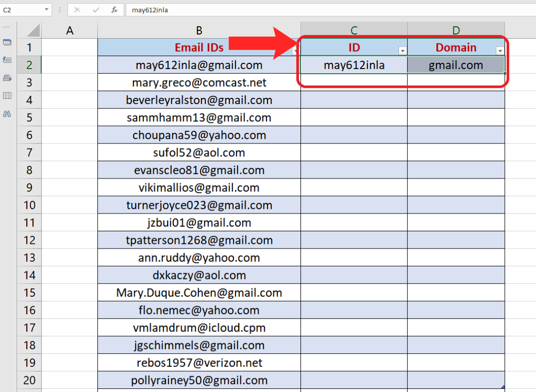
Task: Open the Name Box dropdown arrow
Action: coord(47,9)
